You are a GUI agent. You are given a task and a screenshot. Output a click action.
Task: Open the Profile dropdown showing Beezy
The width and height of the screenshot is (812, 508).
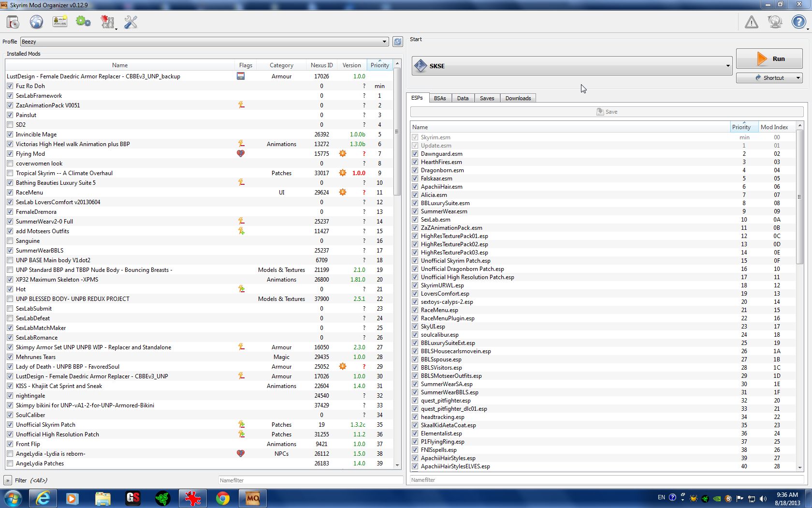point(204,42)
